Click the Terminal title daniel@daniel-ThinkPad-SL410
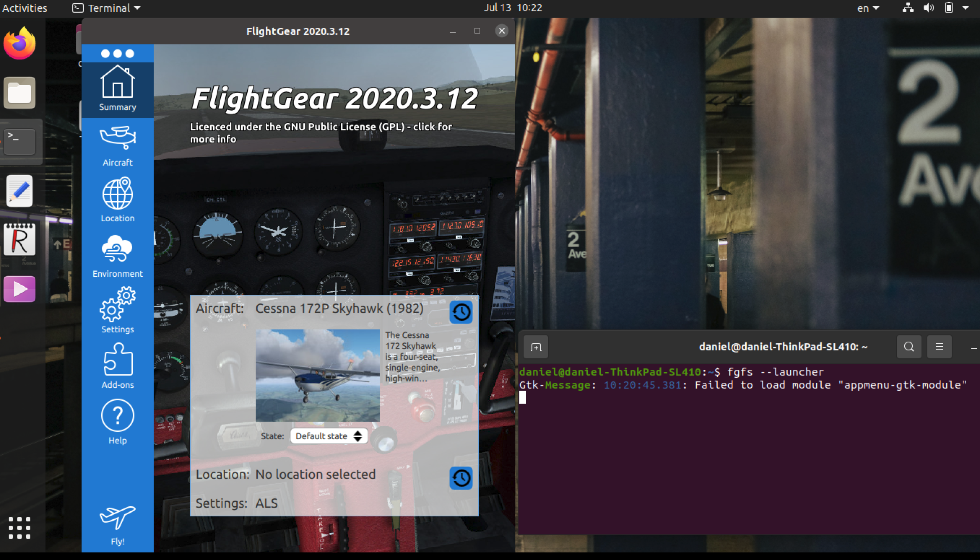The height and width of the screenshot is (560, 980). 783,347
